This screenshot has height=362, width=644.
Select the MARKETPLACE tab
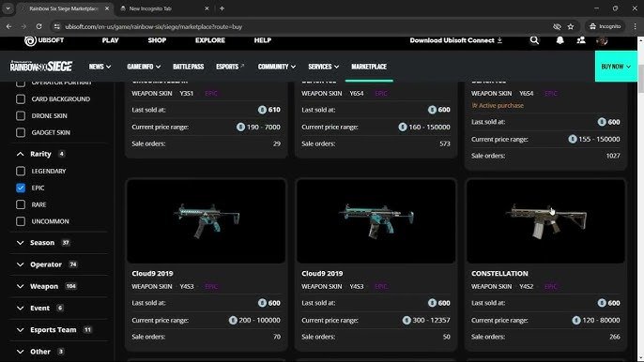pyautogui.click(x=369, y=67)
